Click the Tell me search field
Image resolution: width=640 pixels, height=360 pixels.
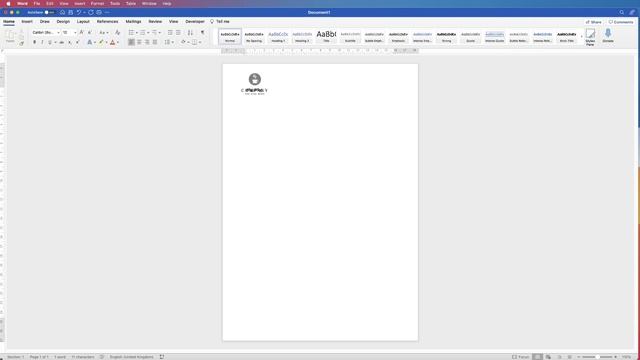point(220,21)
